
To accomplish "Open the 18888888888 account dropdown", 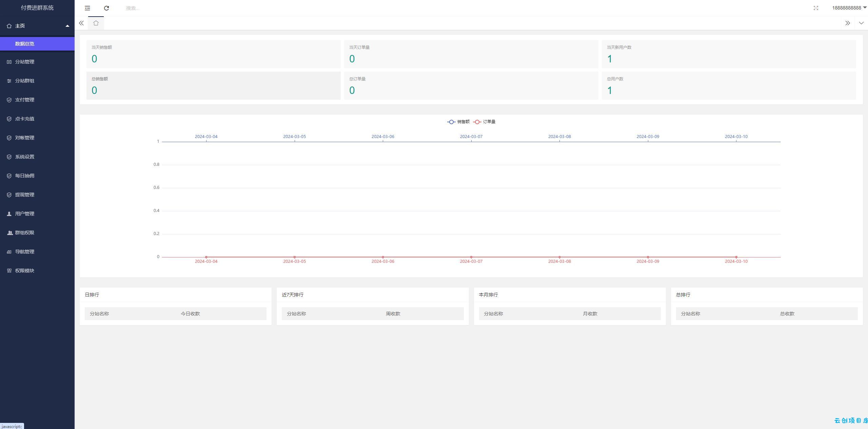I will 849,8.
